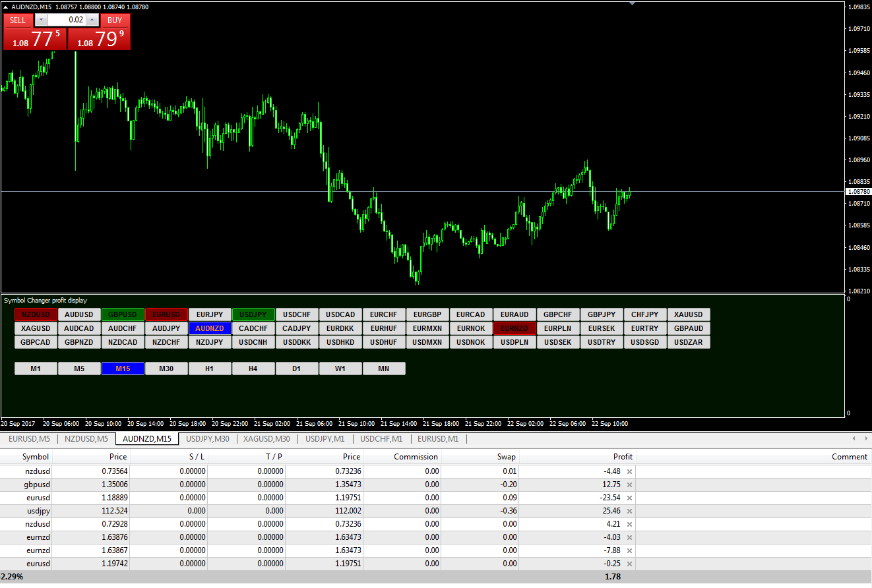
Task: Click the S / L column header
Action: [169, 457]
